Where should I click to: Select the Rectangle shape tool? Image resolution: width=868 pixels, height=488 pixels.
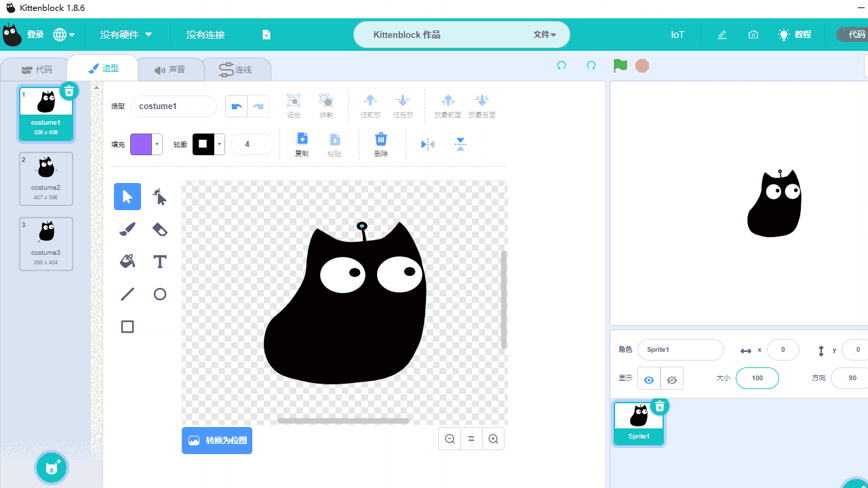coord(127,327)
